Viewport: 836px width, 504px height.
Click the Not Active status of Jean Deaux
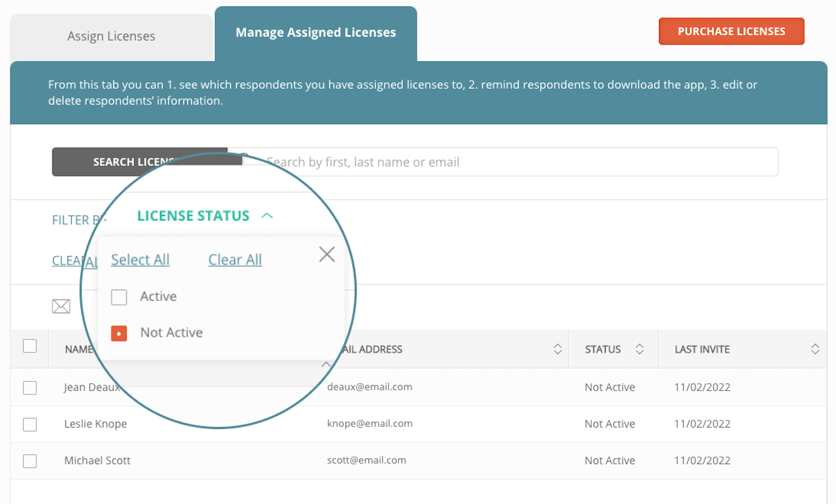(x=610, y=387)
